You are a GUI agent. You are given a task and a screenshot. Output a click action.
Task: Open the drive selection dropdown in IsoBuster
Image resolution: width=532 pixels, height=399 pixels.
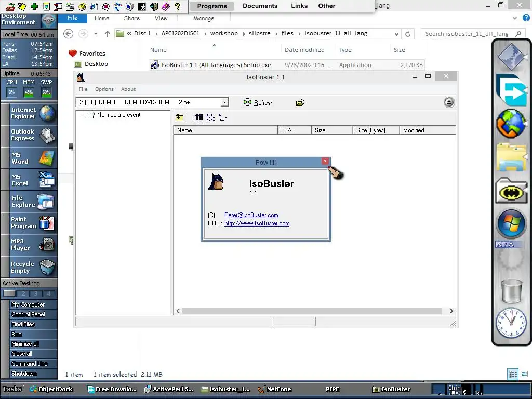click(224, 102)
